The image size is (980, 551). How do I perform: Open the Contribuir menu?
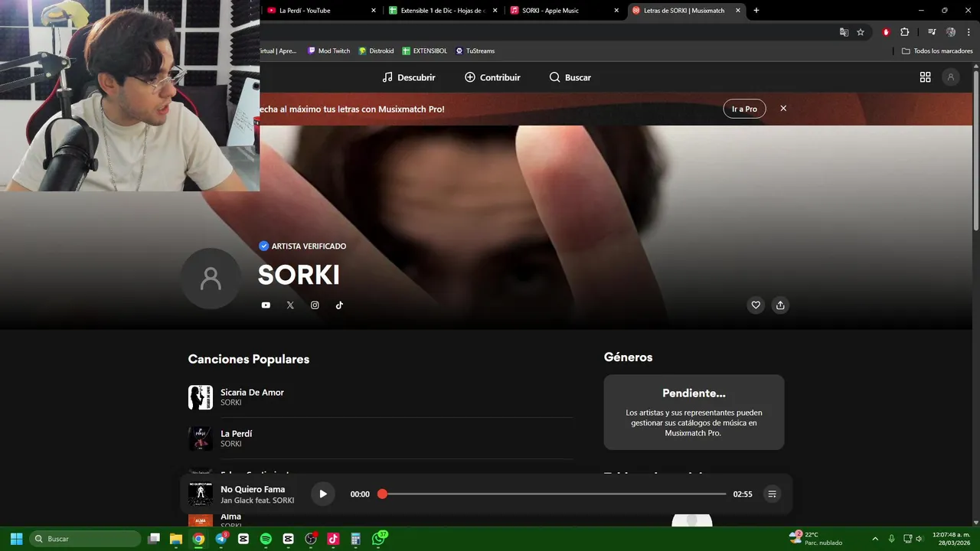(492, 77)
